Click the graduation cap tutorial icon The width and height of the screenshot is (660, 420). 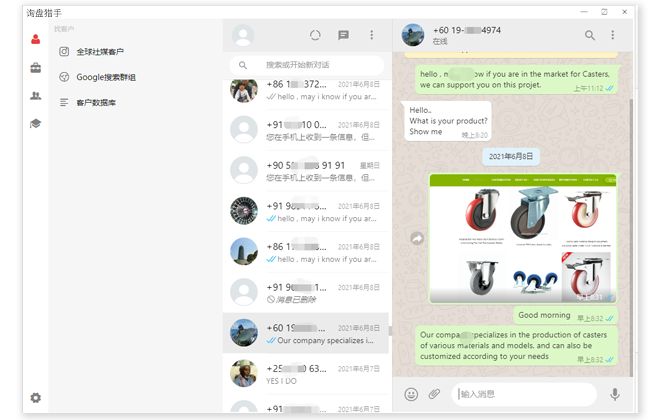pos(36,123)
